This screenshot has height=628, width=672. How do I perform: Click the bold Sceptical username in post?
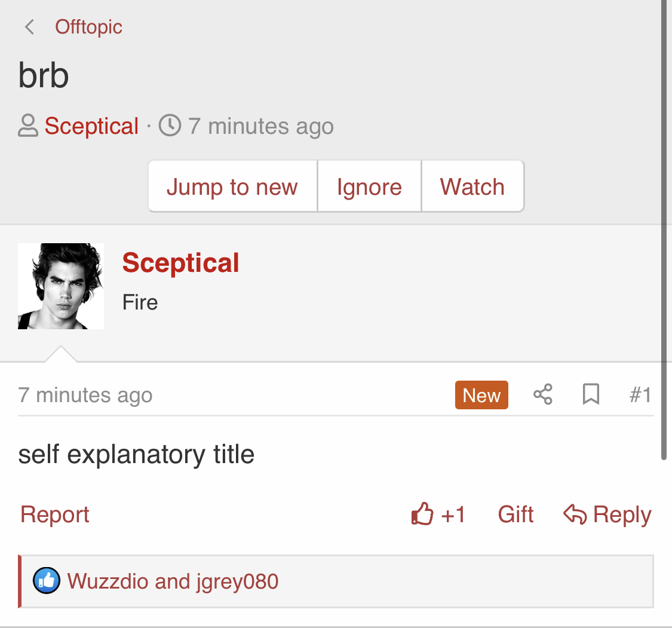[180, 263]
